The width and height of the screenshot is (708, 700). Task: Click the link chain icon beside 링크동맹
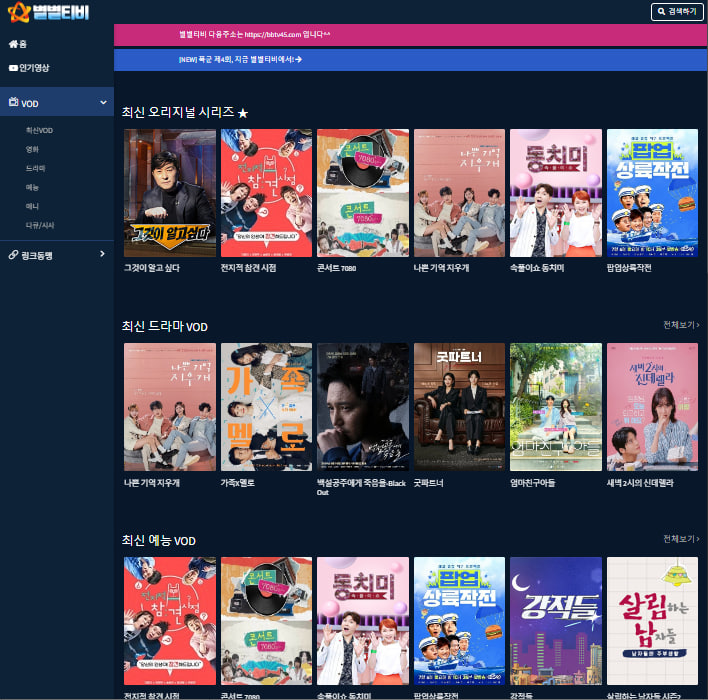click(14, 255)
